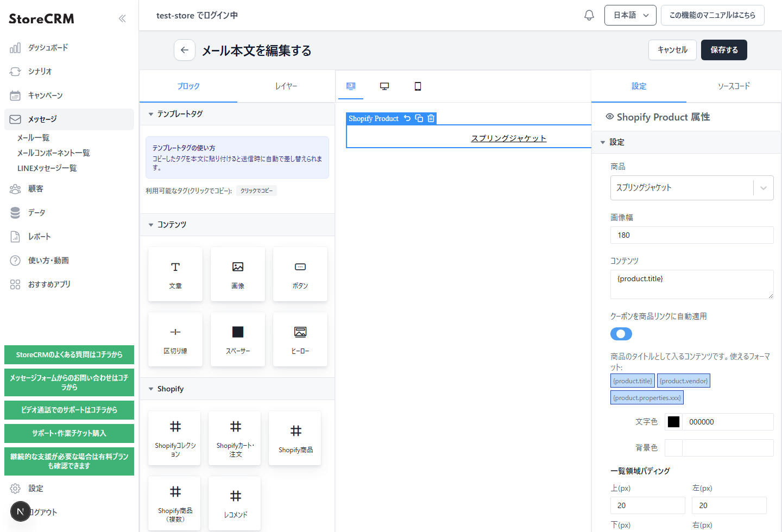Add the スペーサー spacer block
Image resolution: width=782 pixels, height=532 pixels.
click(x=238, y=339)
